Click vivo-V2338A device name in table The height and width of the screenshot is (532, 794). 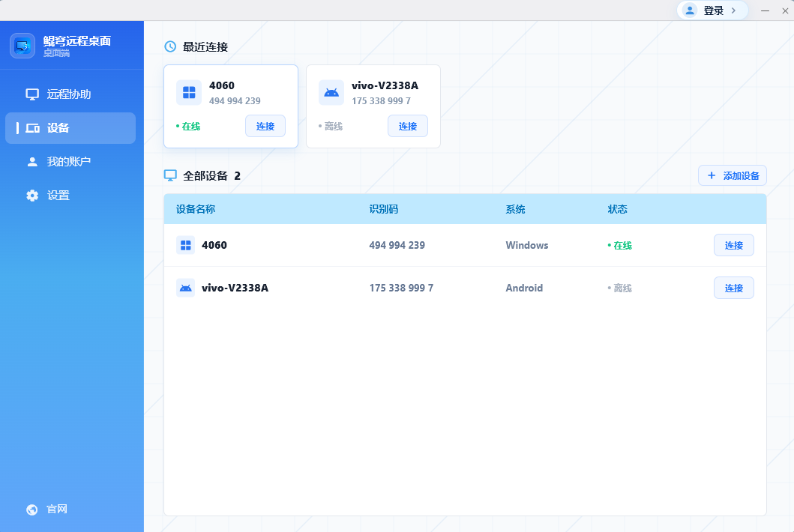(235, 288)
